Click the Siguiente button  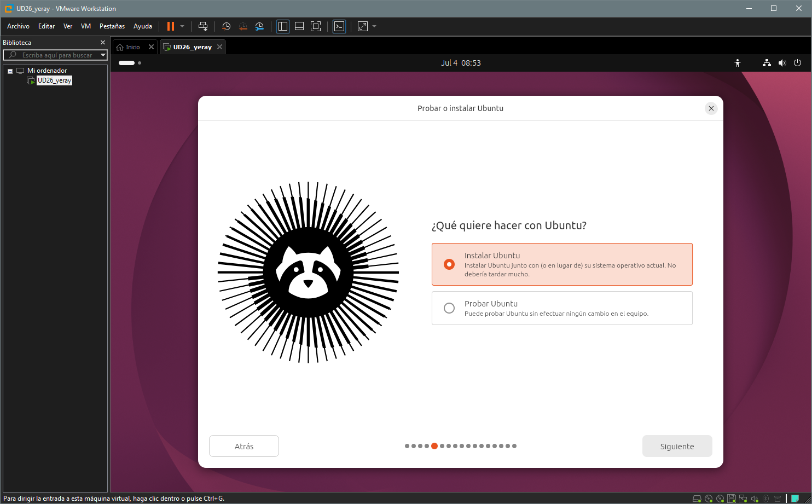[x=677, y=446]
